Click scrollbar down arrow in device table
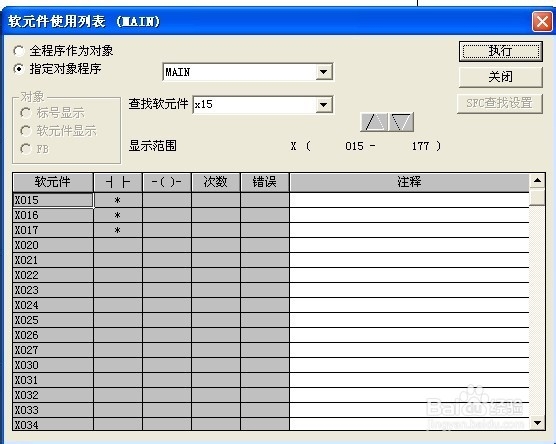The height and width of the screenshot is (444, 556). pos(537,423)
